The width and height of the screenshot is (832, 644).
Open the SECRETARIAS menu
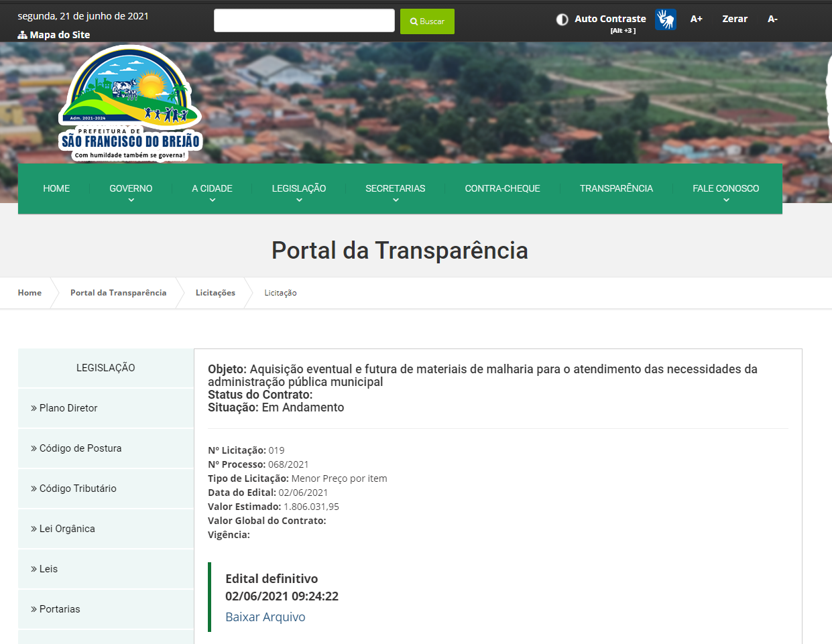[x=396, y=188]
